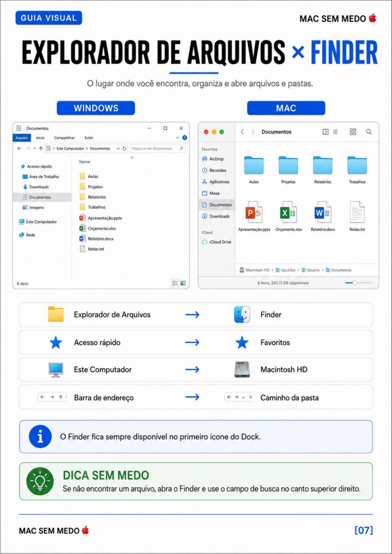Click the Pesquisar em Documentos search field
This screenshot has height=554, width=392.
pos(157,149)
